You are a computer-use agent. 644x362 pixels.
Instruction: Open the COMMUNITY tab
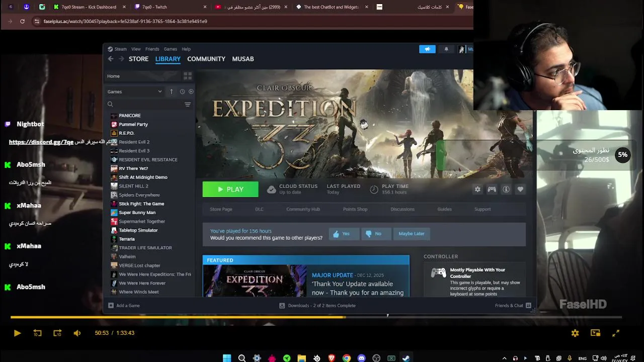[x=206, y=59]
